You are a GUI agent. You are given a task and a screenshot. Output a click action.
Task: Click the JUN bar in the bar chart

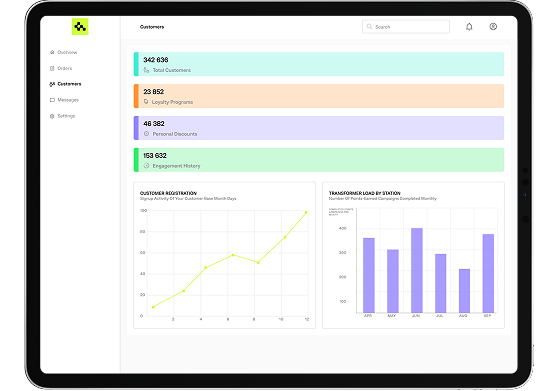tap(417, 270)
